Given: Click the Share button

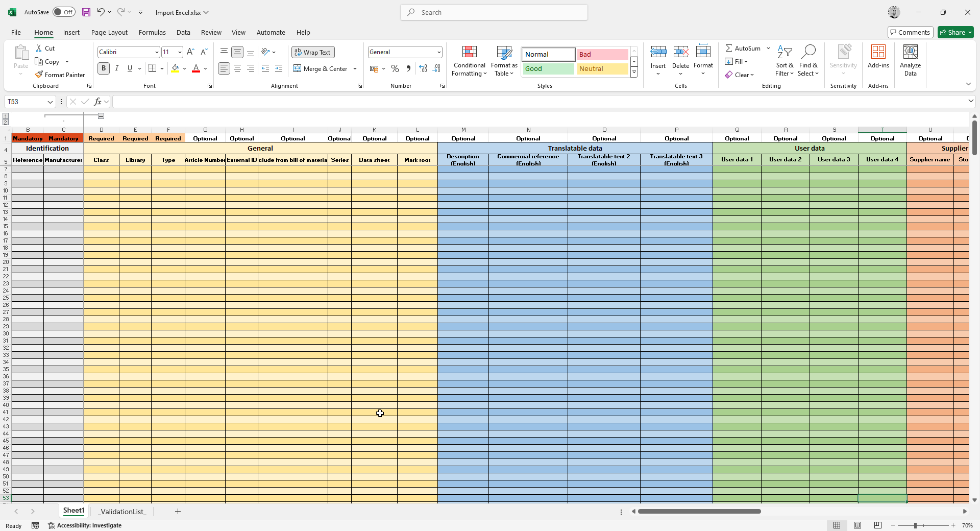Looking at the screenshot, I should point(955,32).
